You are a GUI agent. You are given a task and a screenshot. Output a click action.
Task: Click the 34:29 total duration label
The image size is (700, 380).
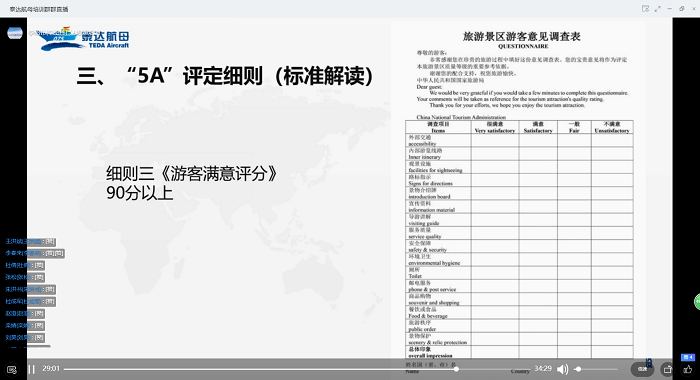543,369
